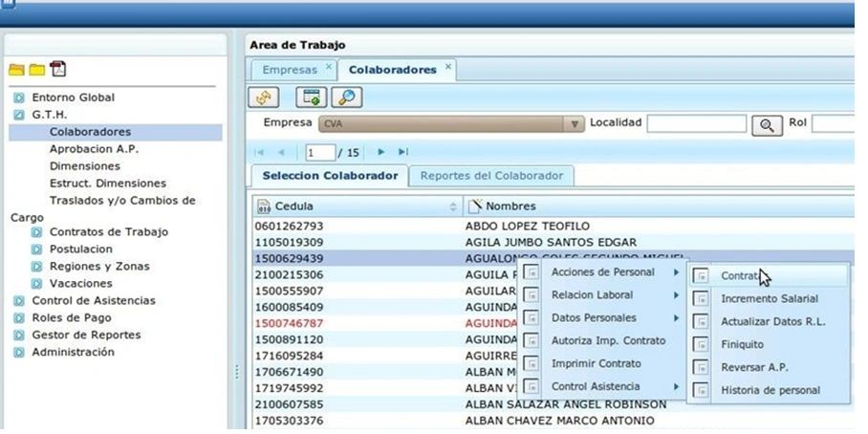
Task: Click icon beside Incremento Salarial
Action: point(701,298)
